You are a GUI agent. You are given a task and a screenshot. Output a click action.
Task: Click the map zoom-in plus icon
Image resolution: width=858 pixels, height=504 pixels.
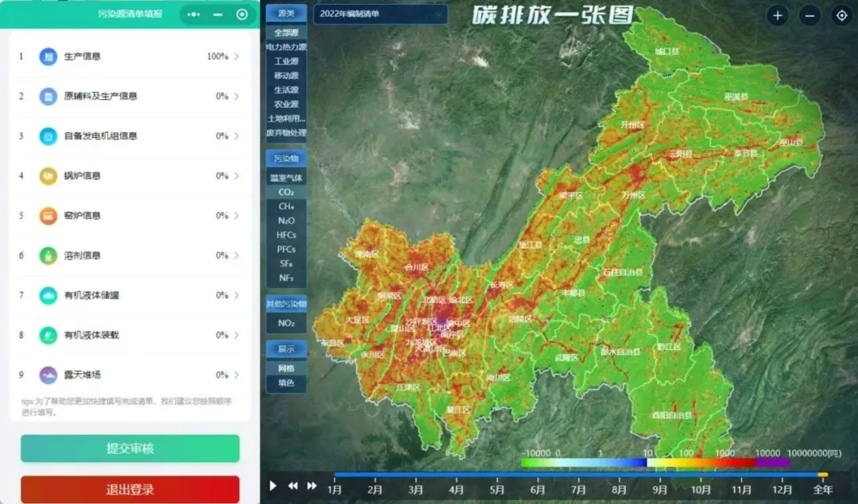(x=777, y=15)
